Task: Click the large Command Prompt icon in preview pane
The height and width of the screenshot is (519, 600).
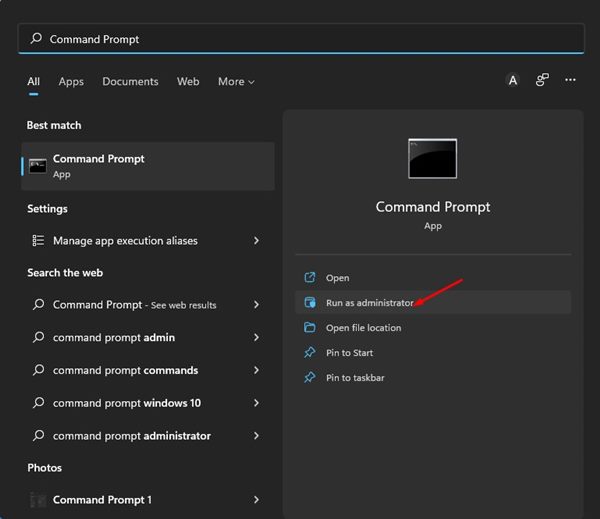Action: coord(432,159)
